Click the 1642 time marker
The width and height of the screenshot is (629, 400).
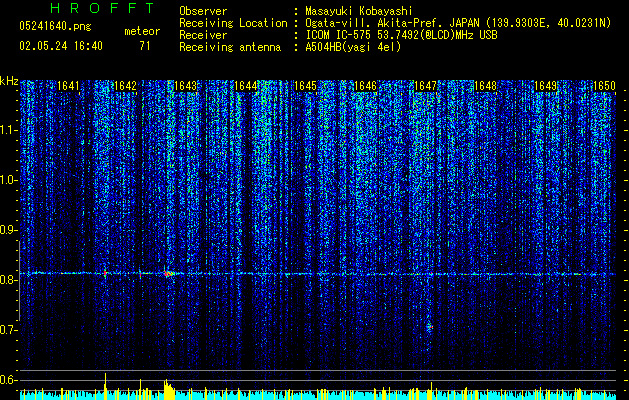tap(126, 86)
